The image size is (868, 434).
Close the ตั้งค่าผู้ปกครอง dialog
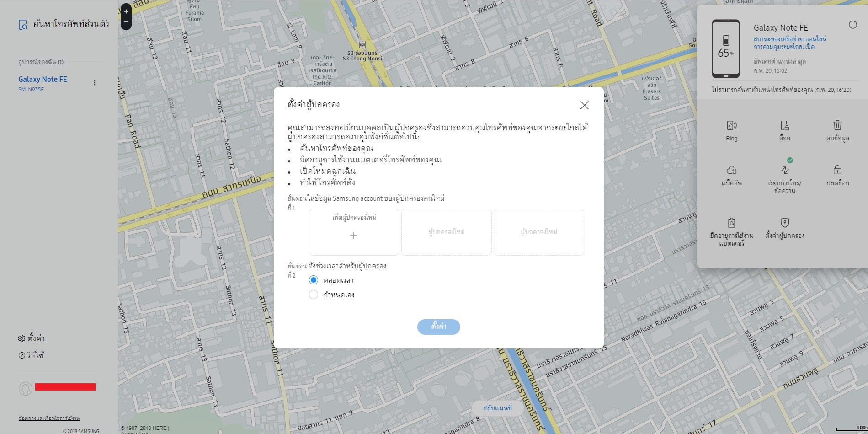coord(584,105)
